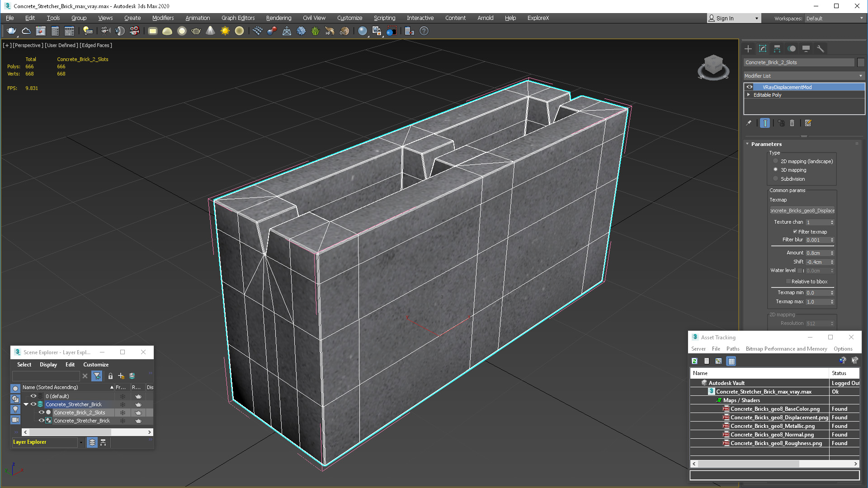Collapse Concrete_Stretcher_Brick layer tree
This screenshot has width=868, height=488.
(x=26, y=404)
